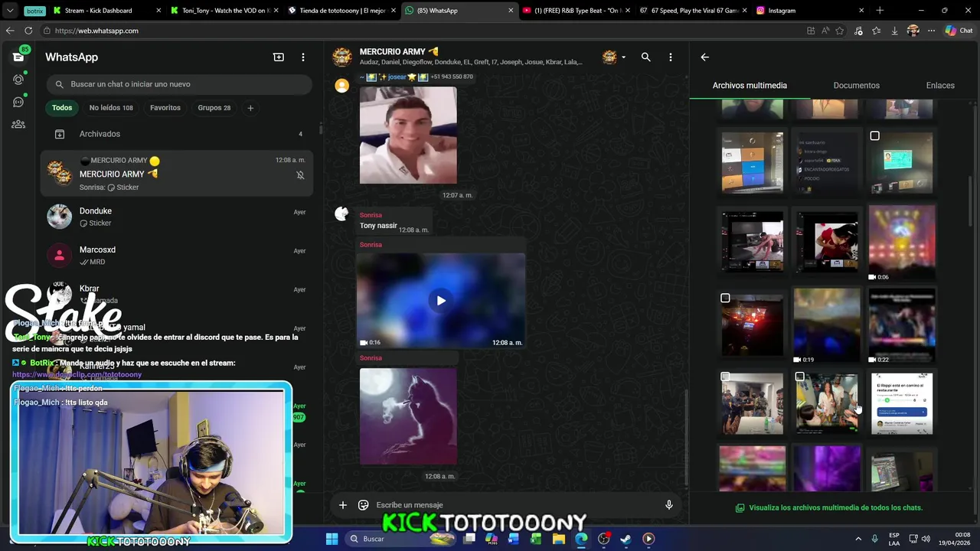Open MERCURIO ARMY chat options menu
The width and height of the screenshot is (980, 551).
tap(671, 57)
